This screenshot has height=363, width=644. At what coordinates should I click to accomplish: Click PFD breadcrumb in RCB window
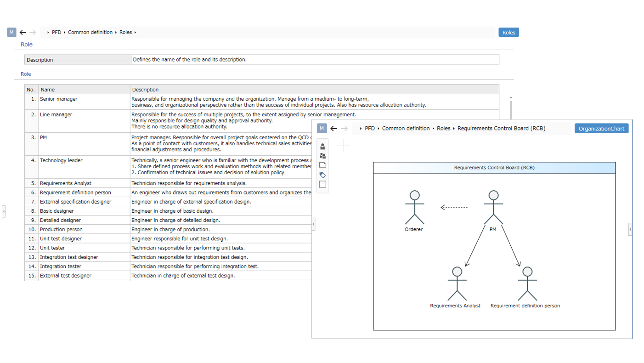pyautogui.click(x=370, y=129)
